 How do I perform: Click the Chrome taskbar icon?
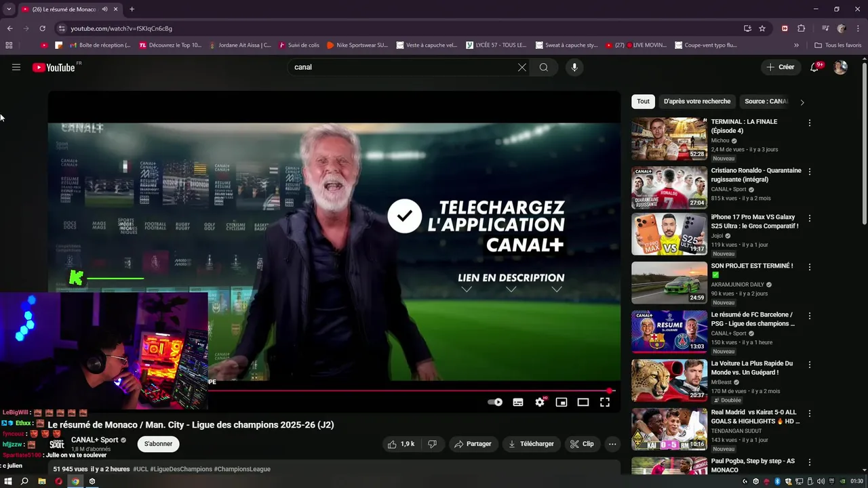75,481
